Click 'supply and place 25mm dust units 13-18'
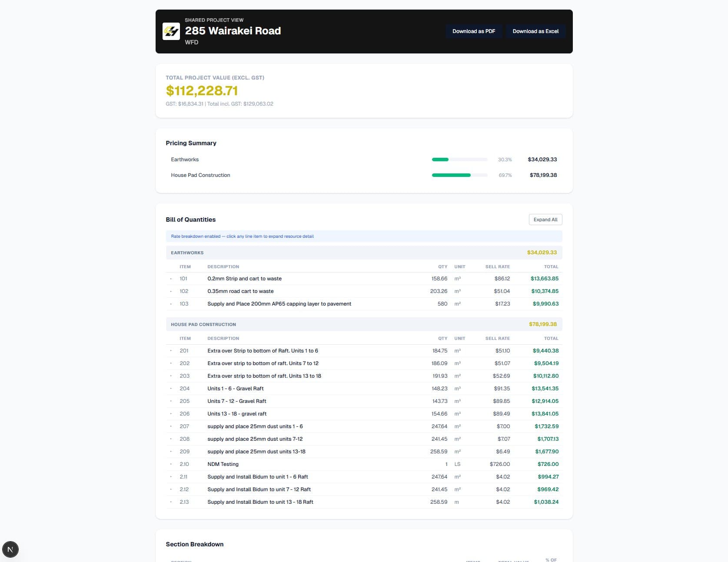 (x=256, y=452)
